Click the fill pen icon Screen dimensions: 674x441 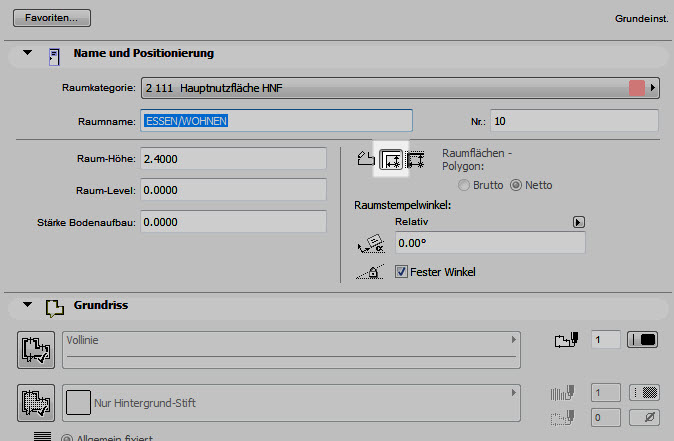[563, 392]
